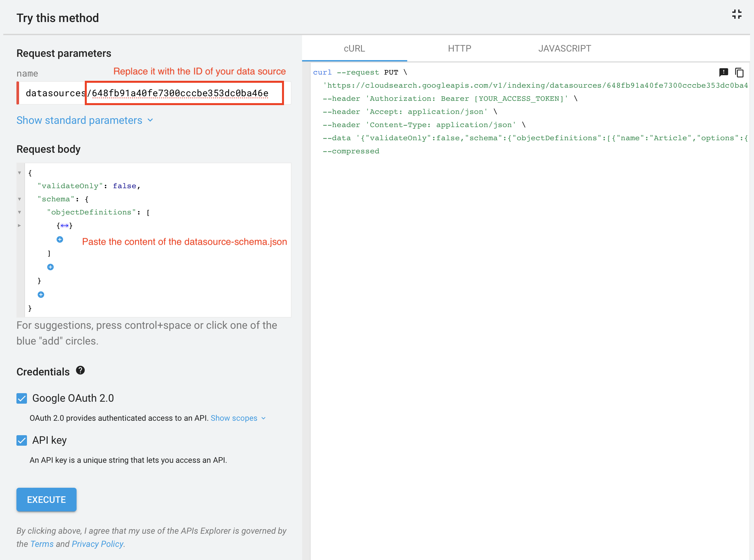Screen dimensions: 754x560
Task: Disable the API key credential checkbox
Action: 21,440
